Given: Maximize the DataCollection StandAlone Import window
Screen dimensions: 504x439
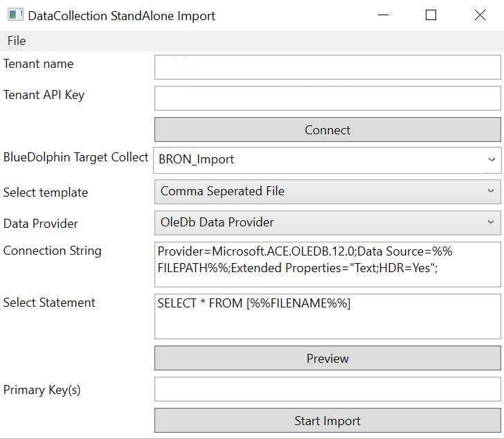Looking at the screenshot, I should click(x=431, y=15).
